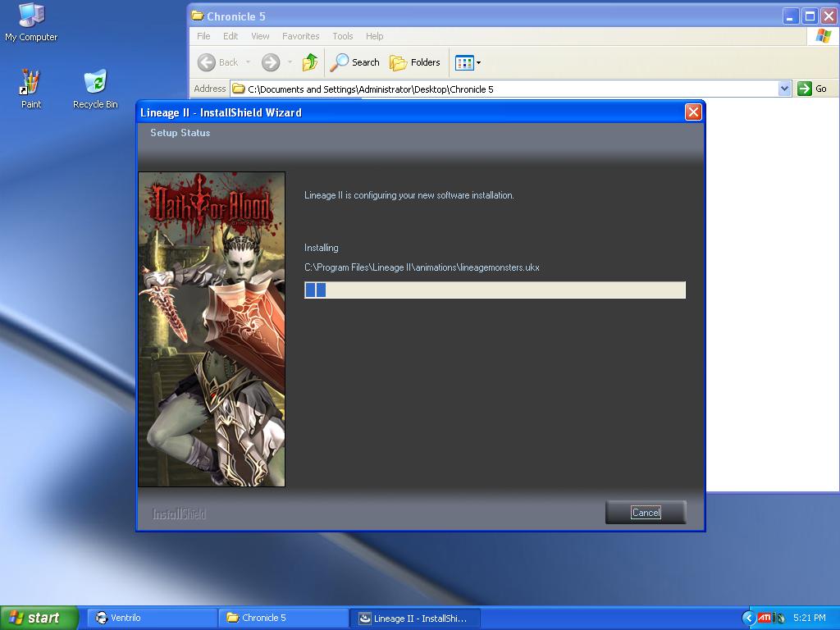This screenshot has height=630, width=840.
Task: Open the Edit menu
Action: (231, 36)
